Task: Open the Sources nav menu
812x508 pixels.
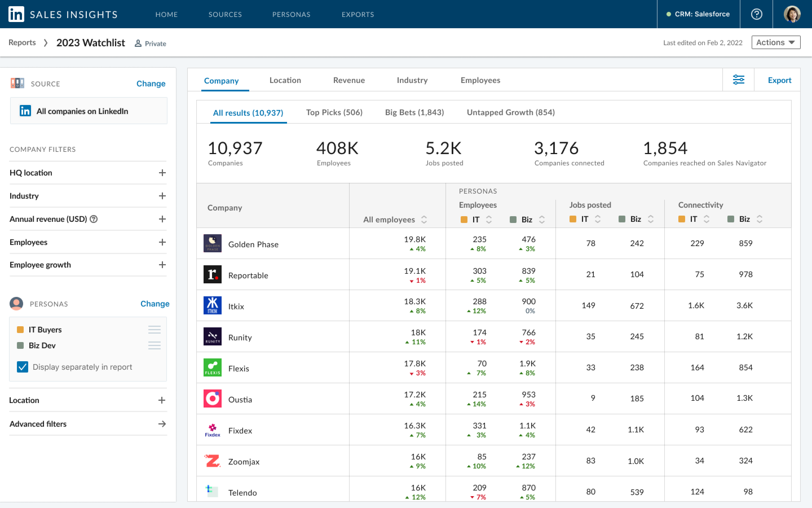Action: (x=225, y=14)
